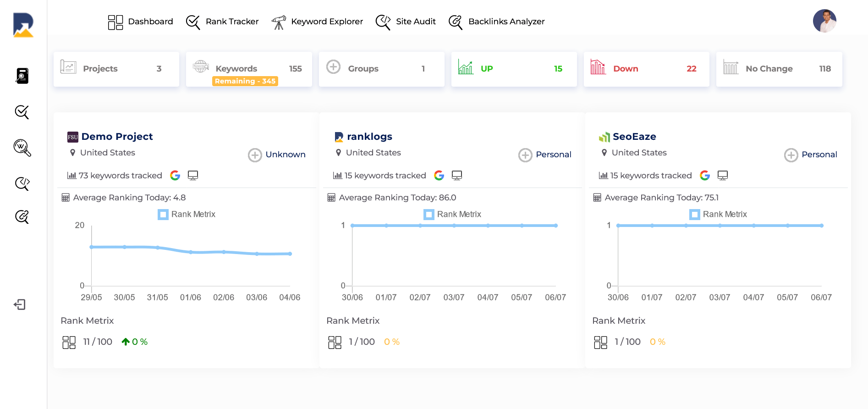
Task: Click the 30/06 data point on SeoEaze chart
Action: [618, 226]
